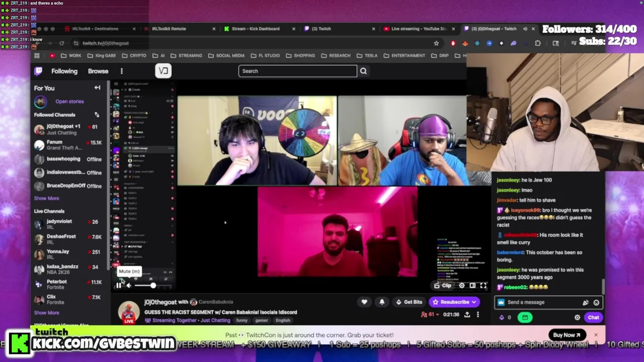Mute the j0j0thegoat tab audio icon
The height and width of the screenshot is (362, 644).
(x=525, y=29)
